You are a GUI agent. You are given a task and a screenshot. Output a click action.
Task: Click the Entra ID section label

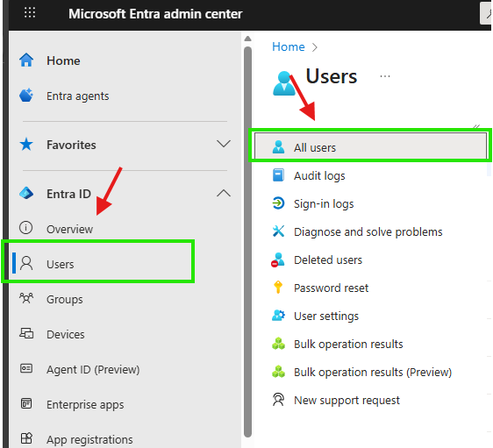(x=68, y=194)
